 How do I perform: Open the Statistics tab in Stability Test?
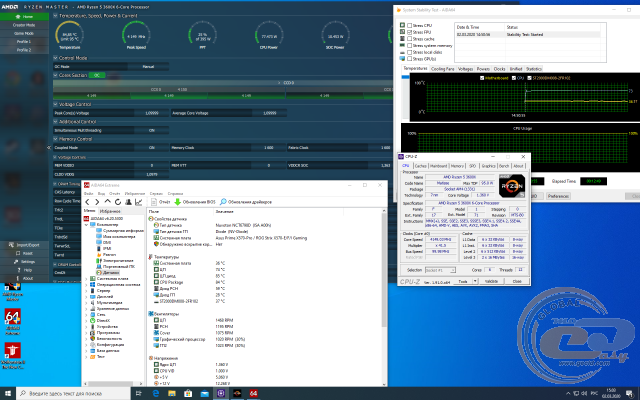point(533,69)
